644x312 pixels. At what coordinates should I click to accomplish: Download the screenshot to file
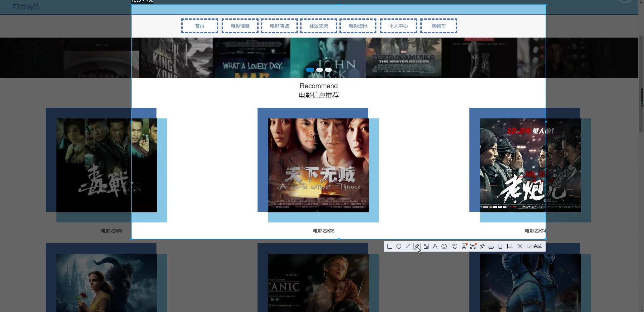tap(491, 246)
